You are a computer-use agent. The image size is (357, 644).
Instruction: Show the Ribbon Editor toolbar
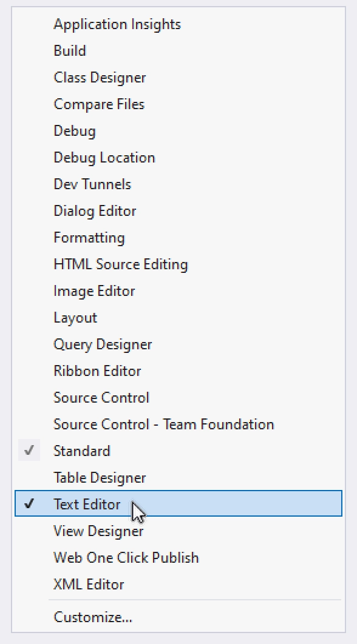(x=178, y=371)
